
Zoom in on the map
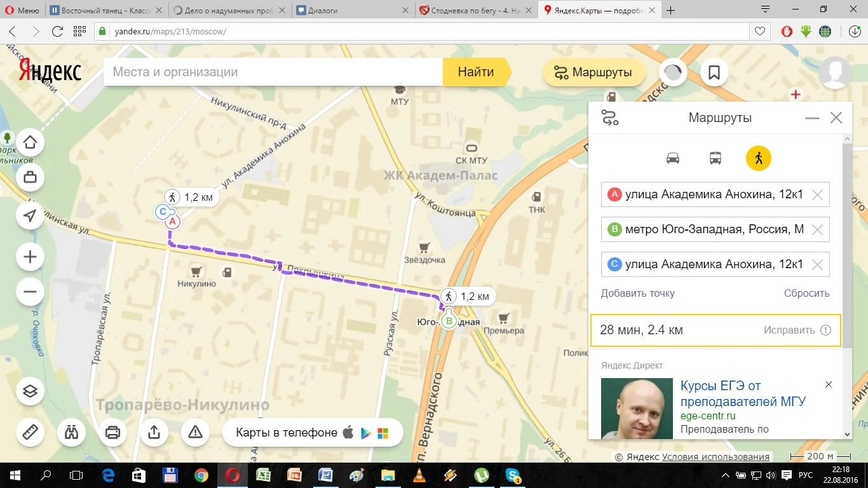click(30, 257)
